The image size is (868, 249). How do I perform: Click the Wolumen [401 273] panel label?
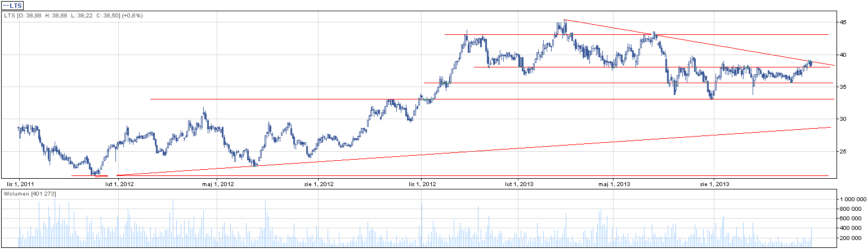tap(30, 194)
